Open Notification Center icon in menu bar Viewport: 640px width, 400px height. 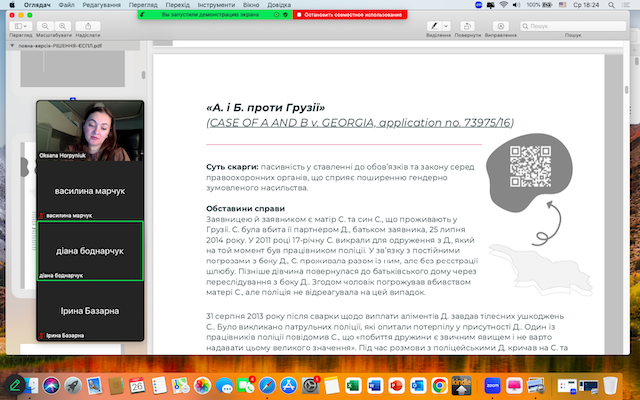click(627, 5)
